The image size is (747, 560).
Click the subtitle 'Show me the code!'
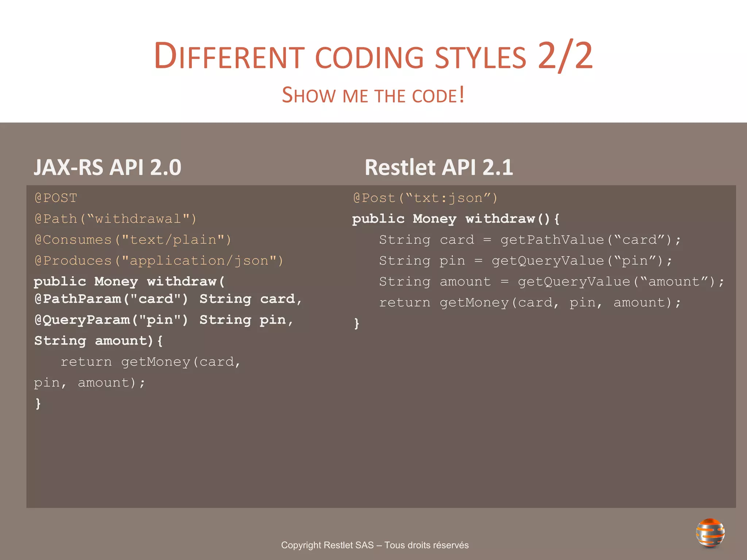pyautogui.click(x=373, y=96)
